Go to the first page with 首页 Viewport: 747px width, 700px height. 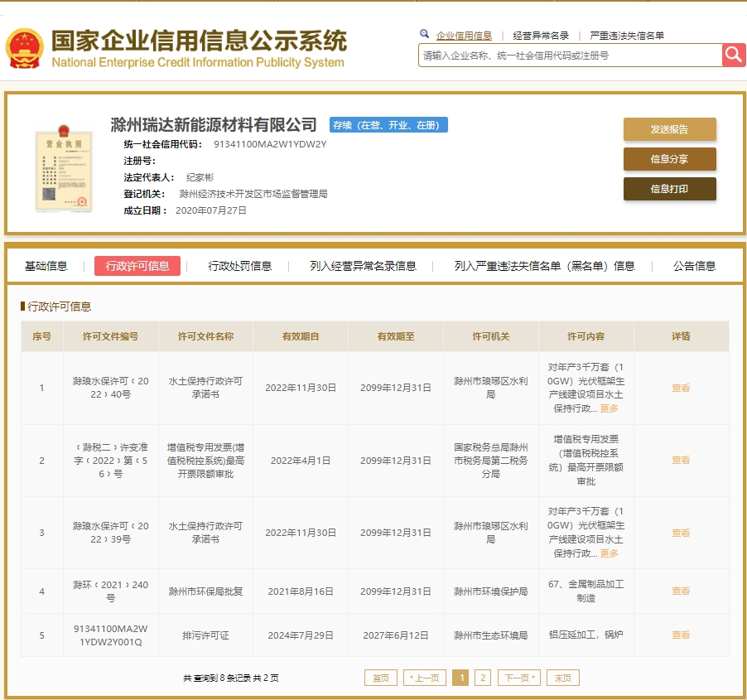tap(381, 678)
